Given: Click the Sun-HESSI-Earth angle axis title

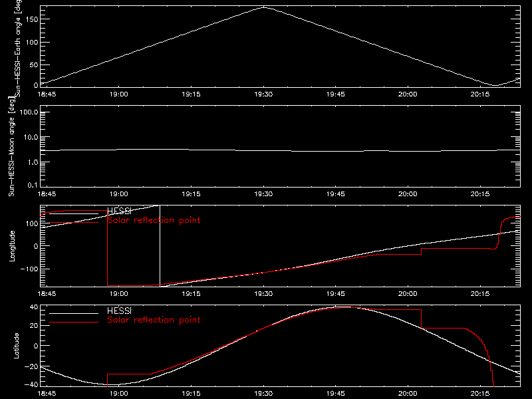Looking at the screenshot, I should click(x=17, y=49).
